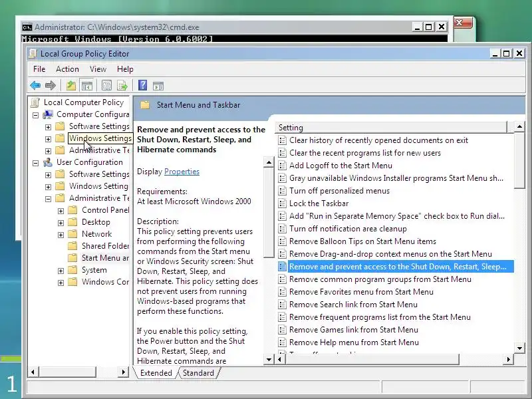Click the Setting column header
Viewport: 532px width, 399px height.
[x=392, y=128]
